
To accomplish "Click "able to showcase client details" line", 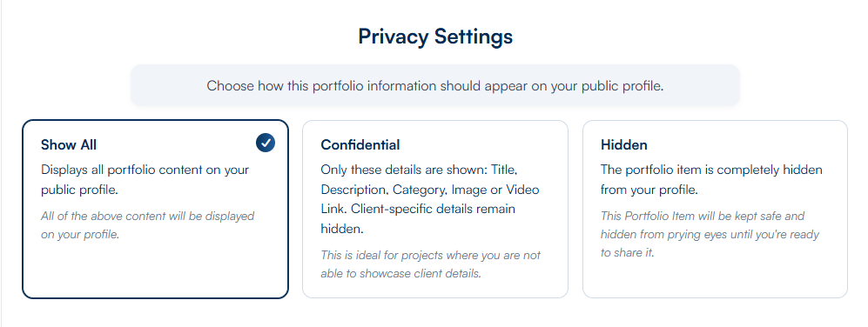I will (x=400, y=274).
